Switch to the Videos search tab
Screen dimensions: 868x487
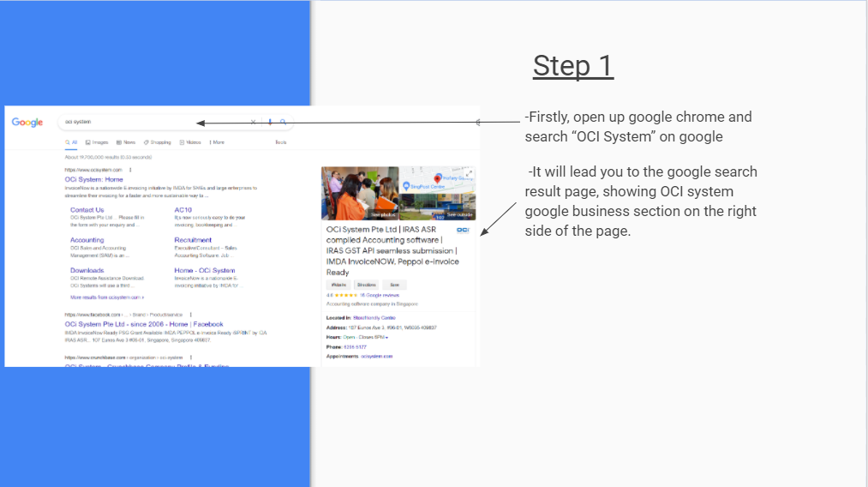pyautogui.click(x=190, y=142)
